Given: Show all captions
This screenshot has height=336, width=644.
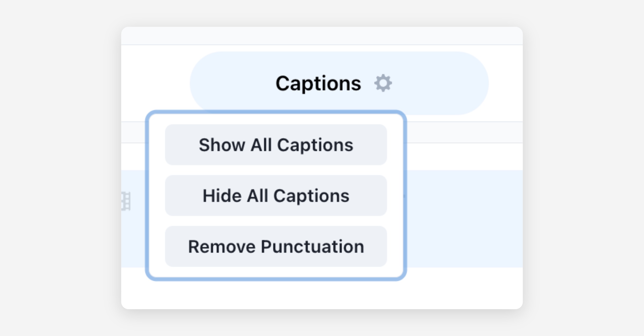Looking at the screenshot, I should click(x=276, y=145).
